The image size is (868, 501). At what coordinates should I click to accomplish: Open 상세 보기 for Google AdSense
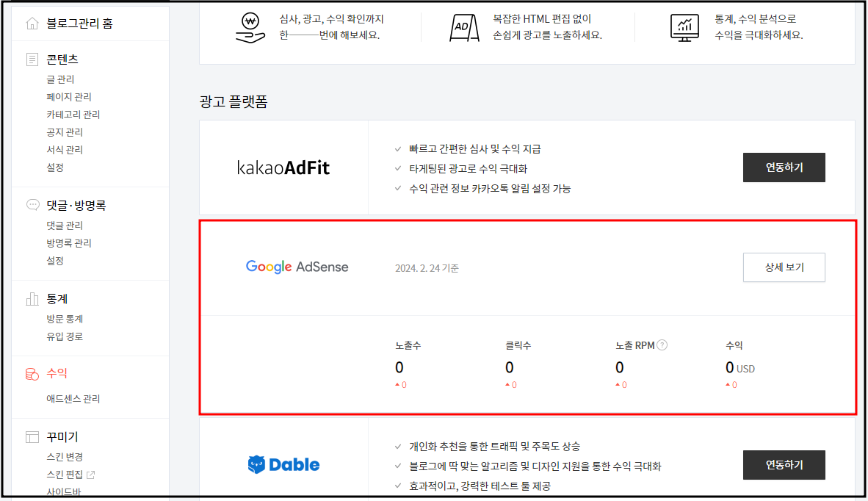[x=784, y=267]
